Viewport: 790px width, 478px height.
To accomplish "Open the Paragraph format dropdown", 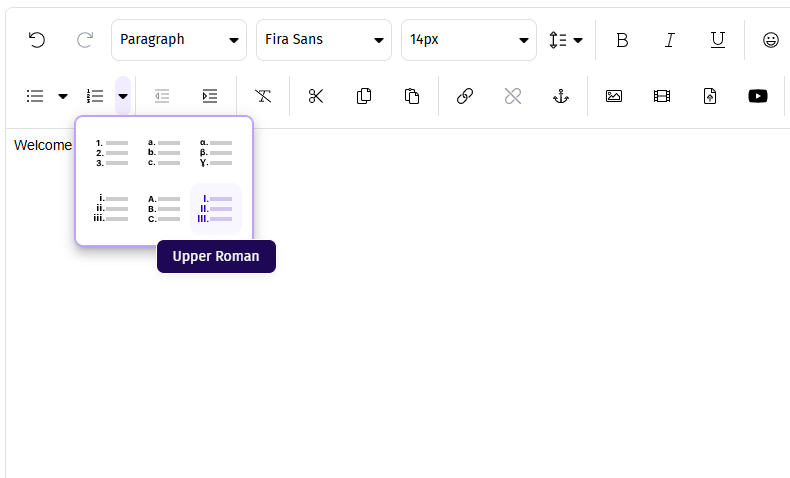I will (179, 40).
